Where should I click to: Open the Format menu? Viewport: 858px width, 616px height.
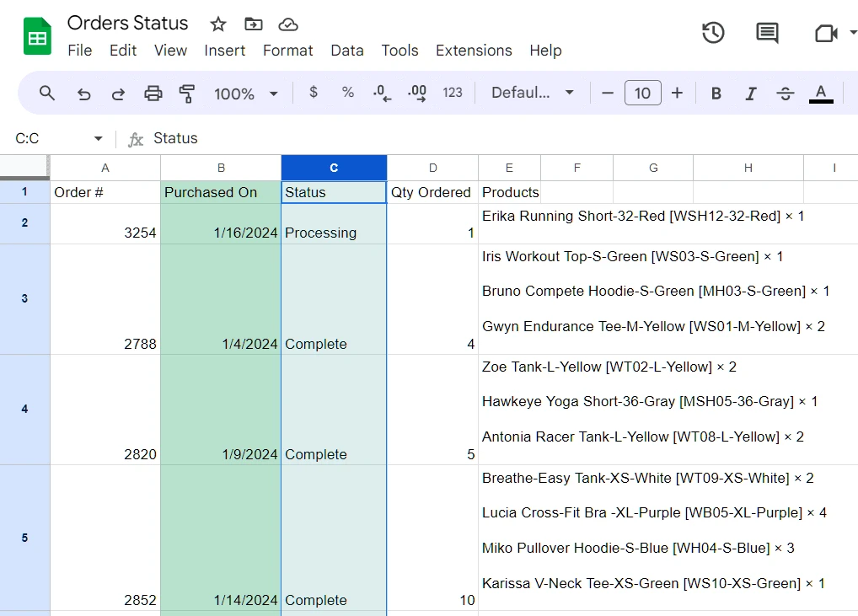pos(287,51)
